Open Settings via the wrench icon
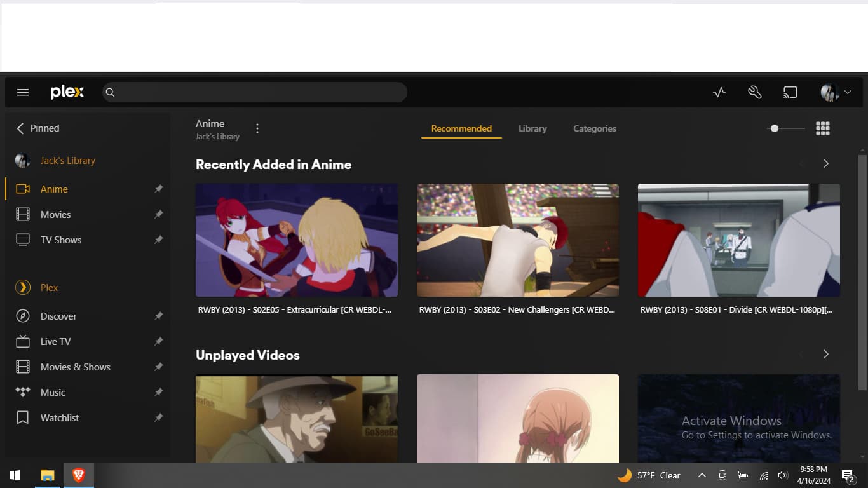 point(754,92)
